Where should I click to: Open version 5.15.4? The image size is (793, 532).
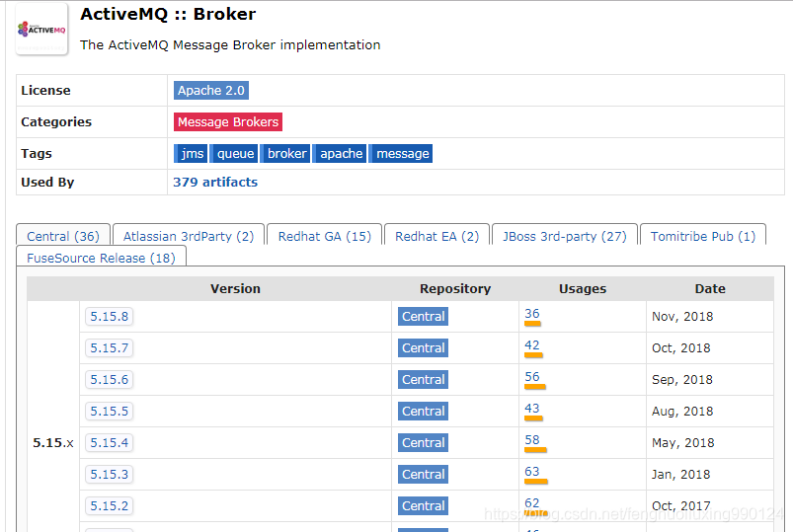110,443
